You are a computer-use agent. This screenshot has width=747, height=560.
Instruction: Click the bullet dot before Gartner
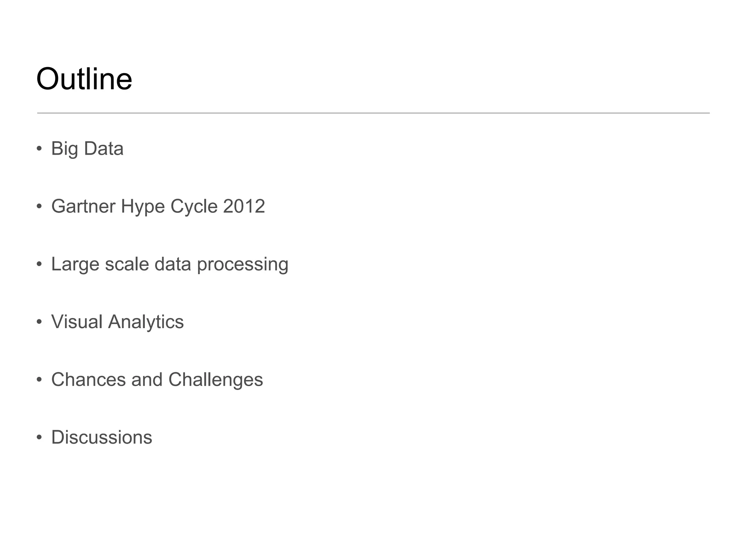[x=39, y=206]
